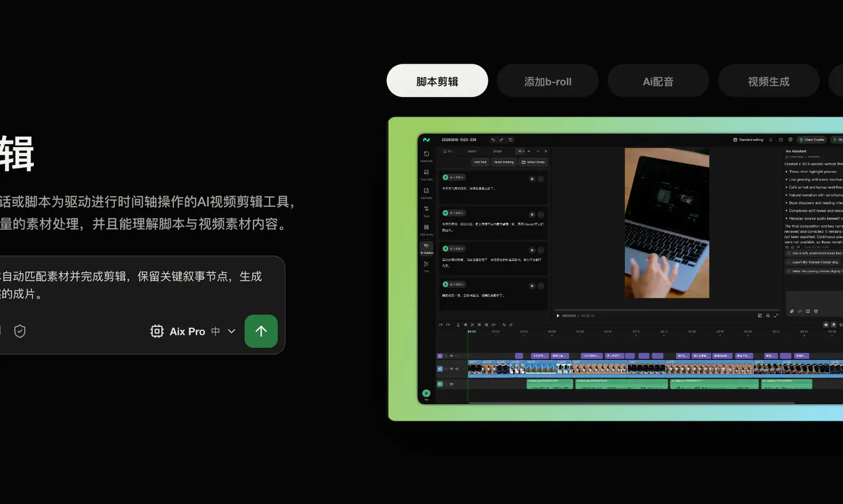The width and height of the screenshot is (843, 504).
Task: Click the timeline horizontal scrollbar
Action: pyautogui.click(x=631, y=403)
